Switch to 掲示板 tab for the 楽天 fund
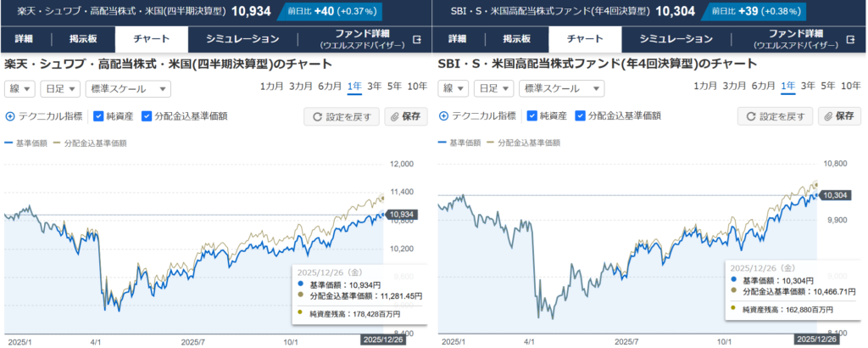This screenshot has height=348, width=868. coord(83,39)
